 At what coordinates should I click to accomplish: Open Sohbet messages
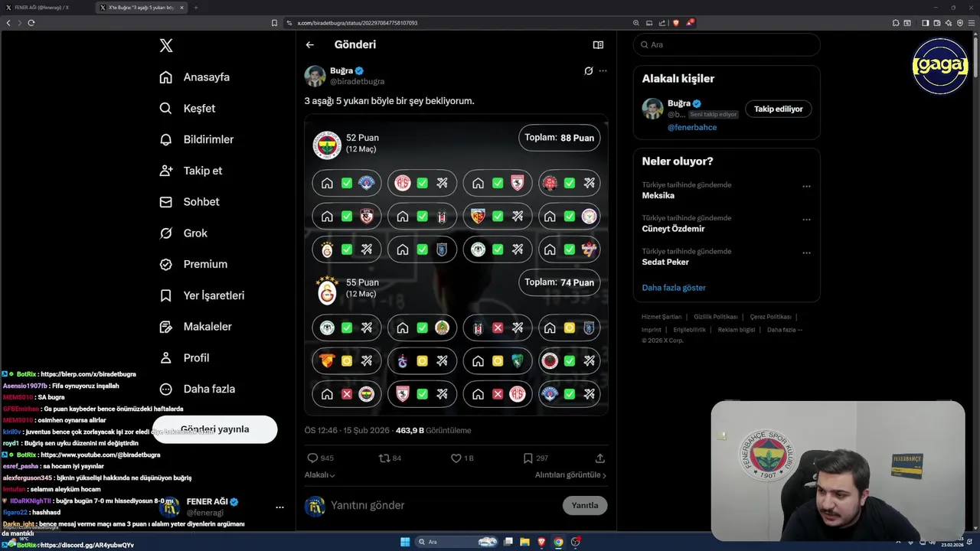(x=189, y=202)
